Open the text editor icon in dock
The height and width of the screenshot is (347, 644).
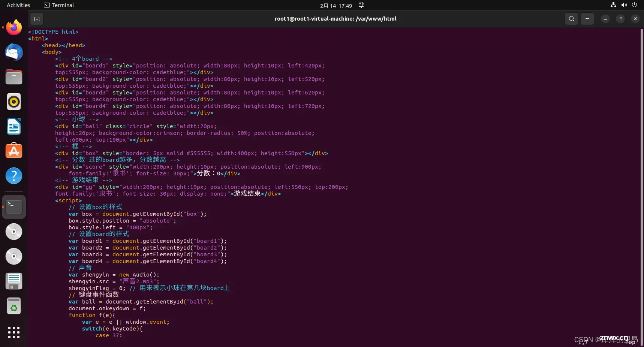14,281
